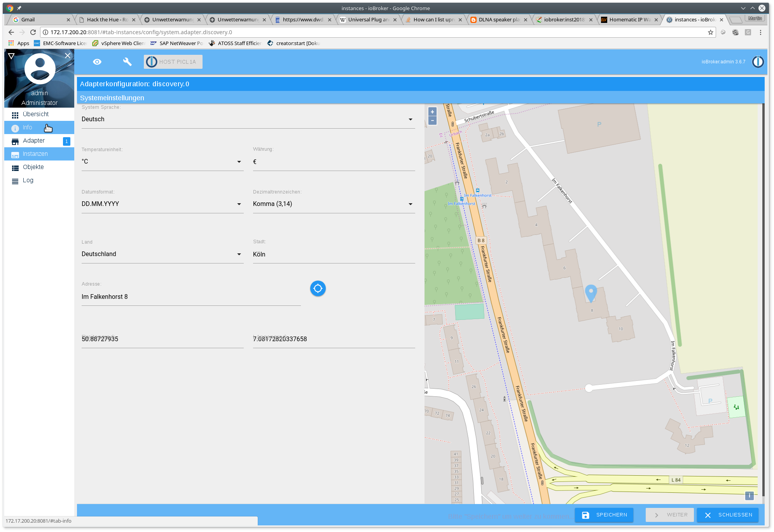Viewport: 774px width, 532px height.
Task: Open Adapter in sidebar menu
Action: 34,141
